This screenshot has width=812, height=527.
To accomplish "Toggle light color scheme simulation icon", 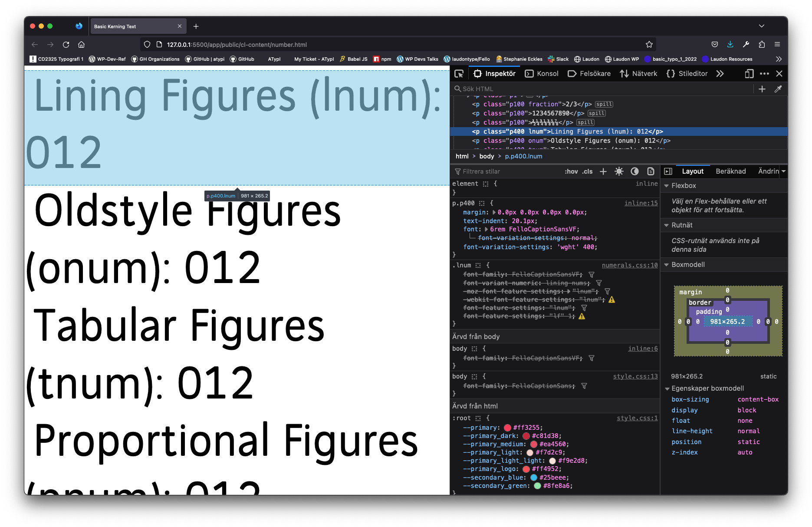I will 619,171.
